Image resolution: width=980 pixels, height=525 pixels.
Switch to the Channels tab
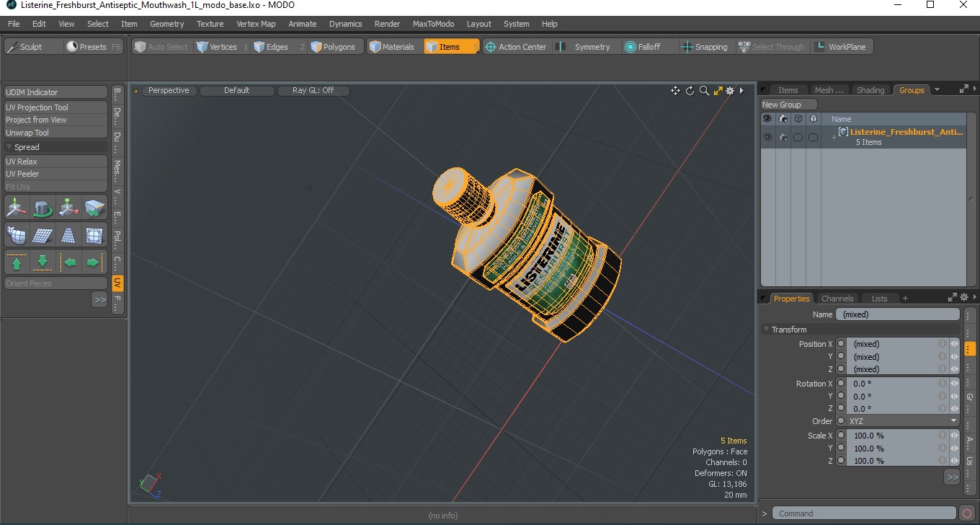[837, 299]
